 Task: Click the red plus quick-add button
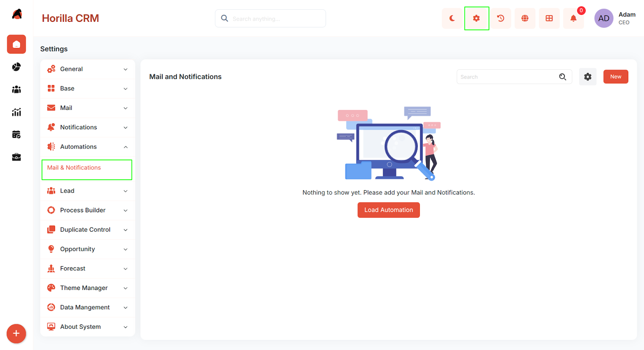coord(16,333)
